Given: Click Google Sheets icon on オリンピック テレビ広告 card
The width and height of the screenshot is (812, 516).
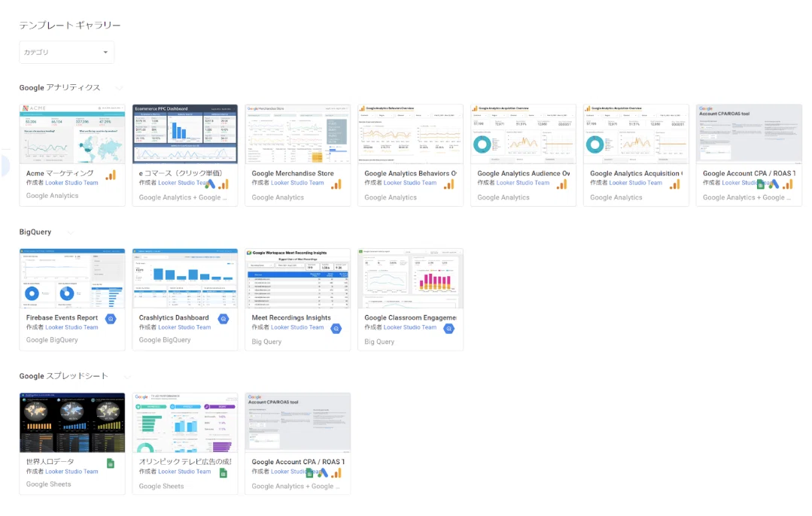Looking at the screenshot, I should click(x=224, y=473).
